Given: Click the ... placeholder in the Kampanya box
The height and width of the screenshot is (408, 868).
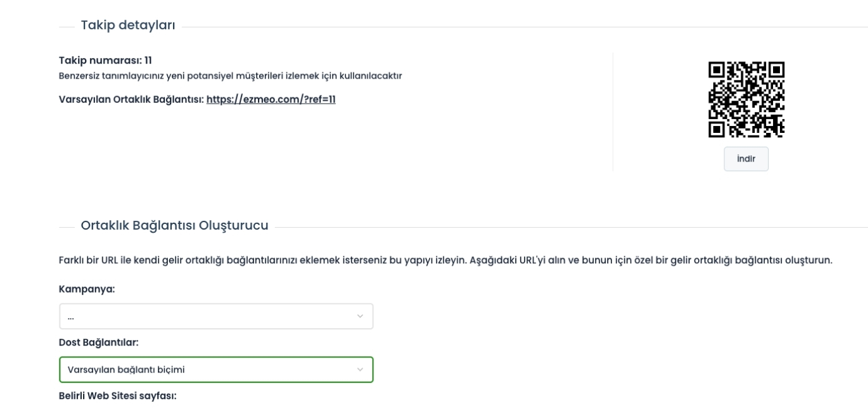Looking at the screenshot, I should (71, 318).
